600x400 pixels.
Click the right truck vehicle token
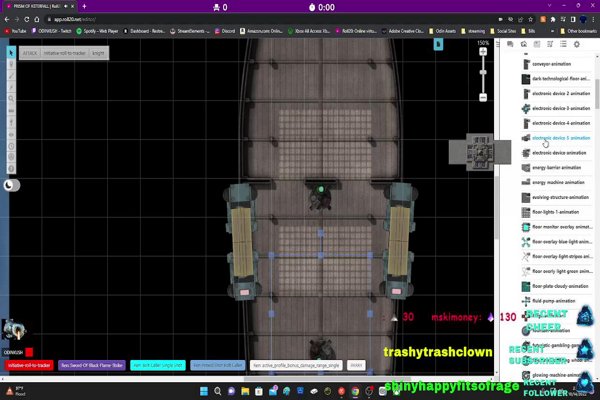398,240
